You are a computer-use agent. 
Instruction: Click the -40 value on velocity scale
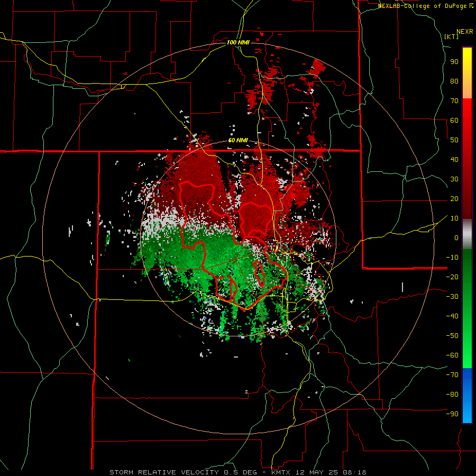(452, 316)
